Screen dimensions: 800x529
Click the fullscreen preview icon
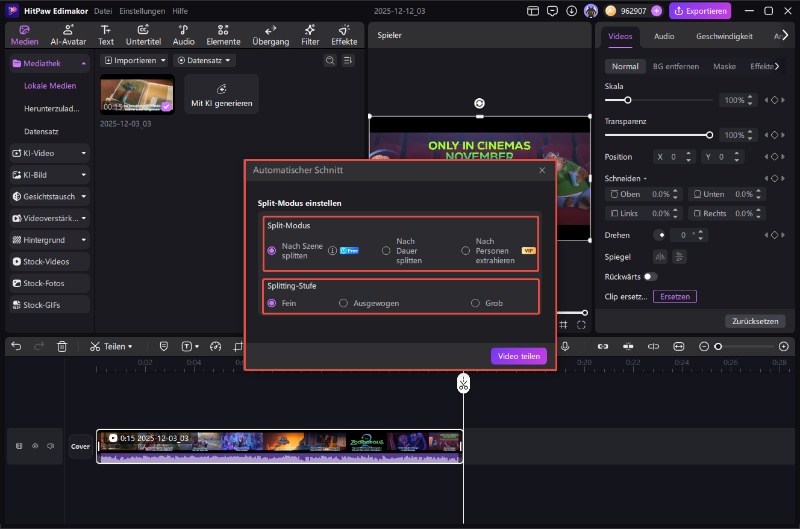point(581,325)
